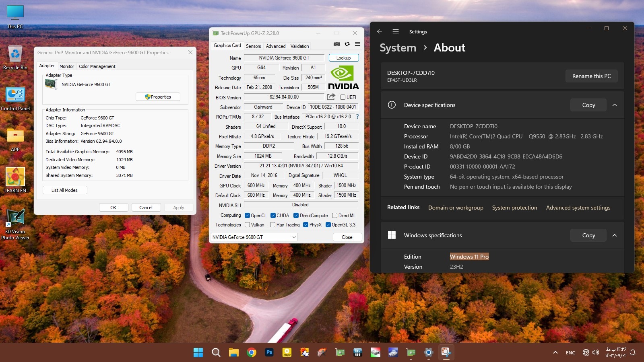Open the GPU selection dropdown in GPU-Z

[x=254, y=237]
